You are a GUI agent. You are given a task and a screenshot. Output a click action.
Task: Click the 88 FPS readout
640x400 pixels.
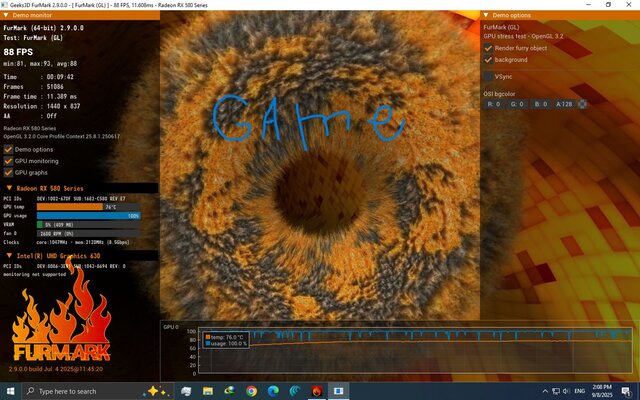(x=18, y=52)
